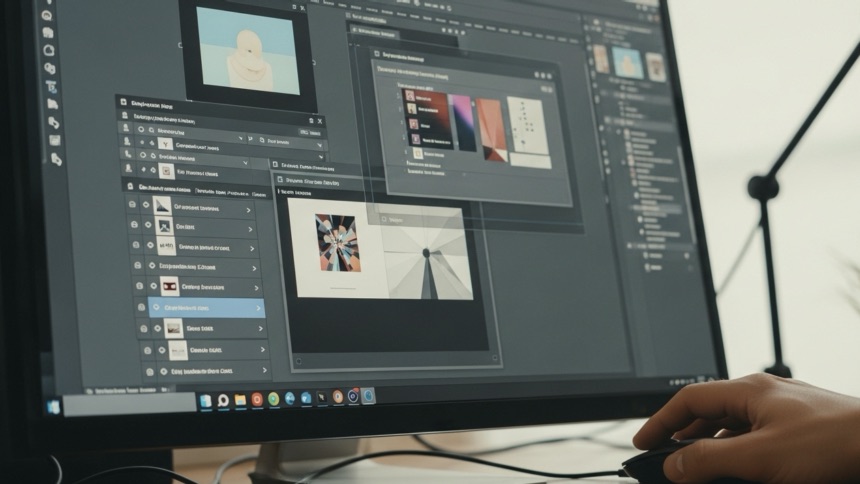Pick the purple gradient swatch in dialog
860x484 pixels.
coord(462,123)
